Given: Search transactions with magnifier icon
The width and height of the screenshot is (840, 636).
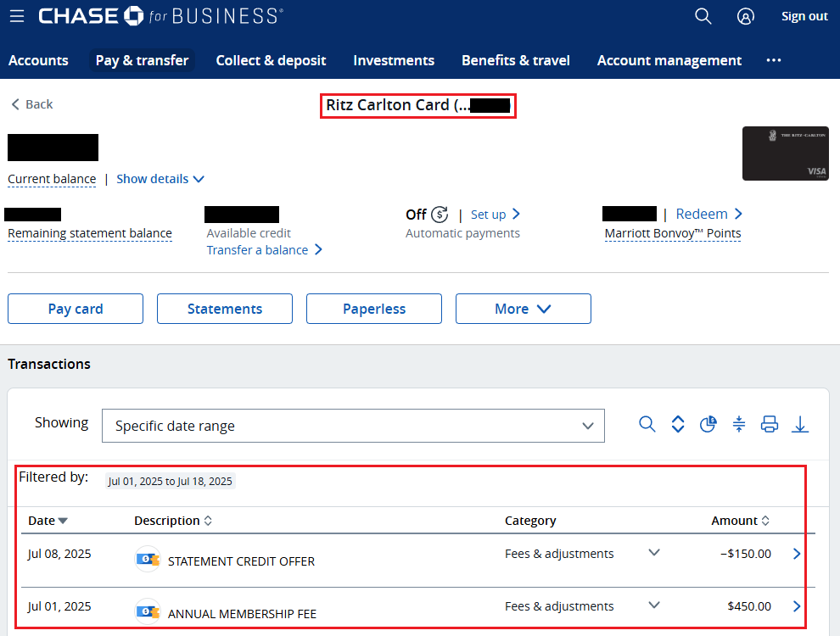Looking at the screenshot, I should tap(647, 424).
